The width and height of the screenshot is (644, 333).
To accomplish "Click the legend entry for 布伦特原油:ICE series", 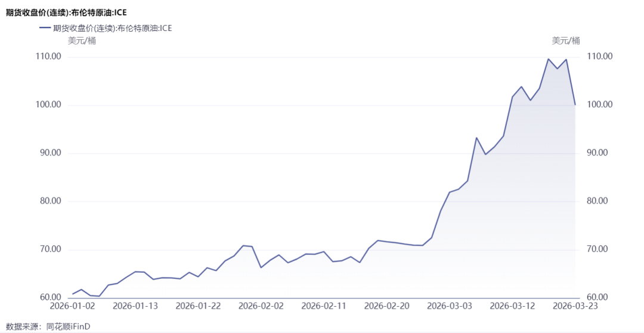I will (x=106, y=29).
